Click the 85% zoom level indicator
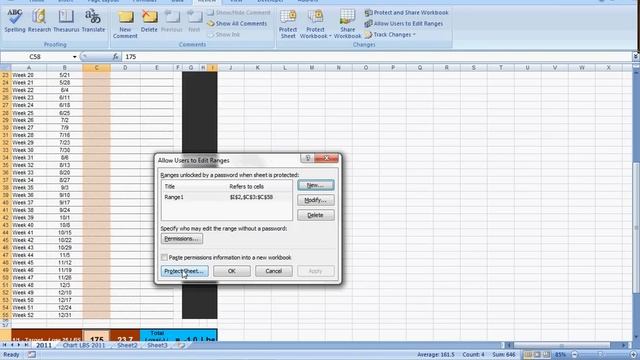Viewport: 640px width, 360px height. tap(560, 355)
